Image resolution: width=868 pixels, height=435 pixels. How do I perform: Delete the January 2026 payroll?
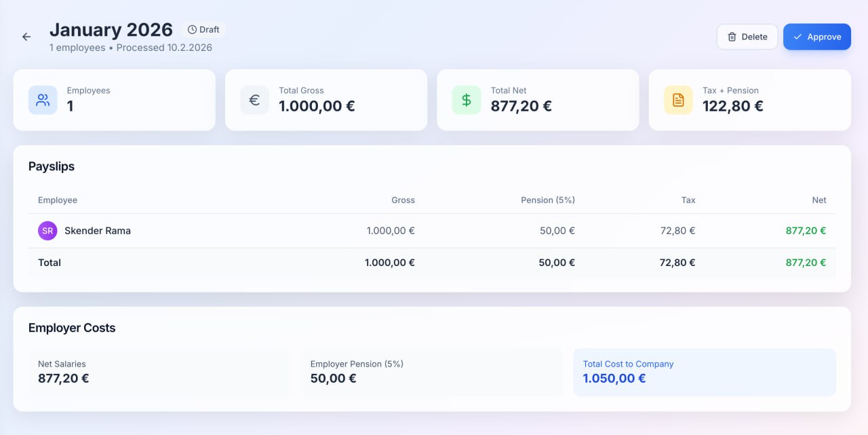pos(747,37)
